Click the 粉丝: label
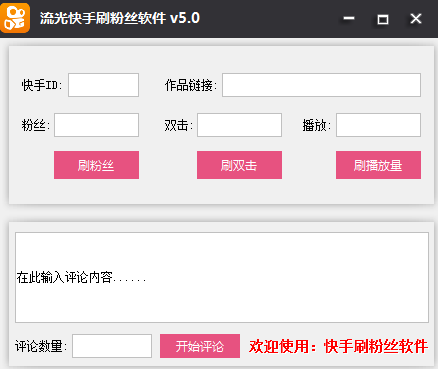This screenshot has width=438, height=369. (x=36, y=125)
